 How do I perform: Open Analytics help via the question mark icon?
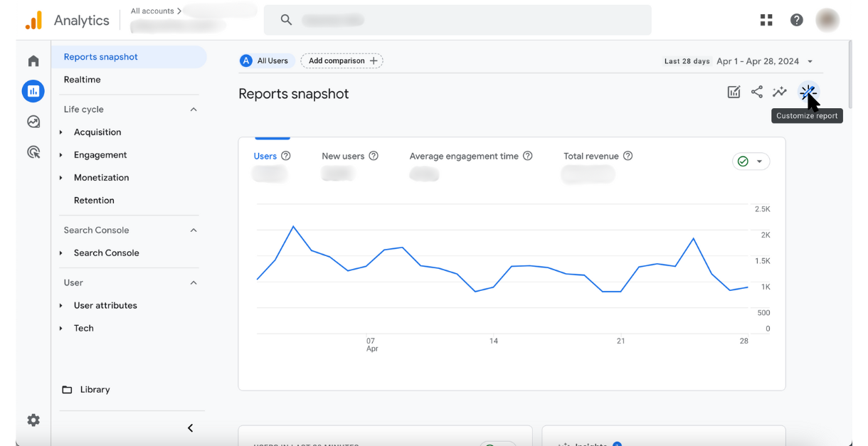pyautogui.click(x=796, y=20)
